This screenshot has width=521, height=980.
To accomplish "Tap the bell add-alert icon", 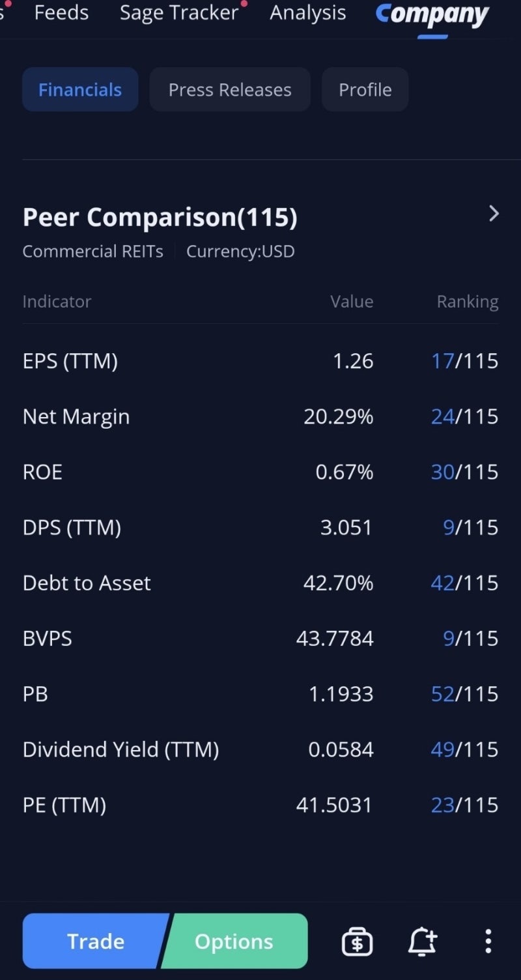I will 422,942.
